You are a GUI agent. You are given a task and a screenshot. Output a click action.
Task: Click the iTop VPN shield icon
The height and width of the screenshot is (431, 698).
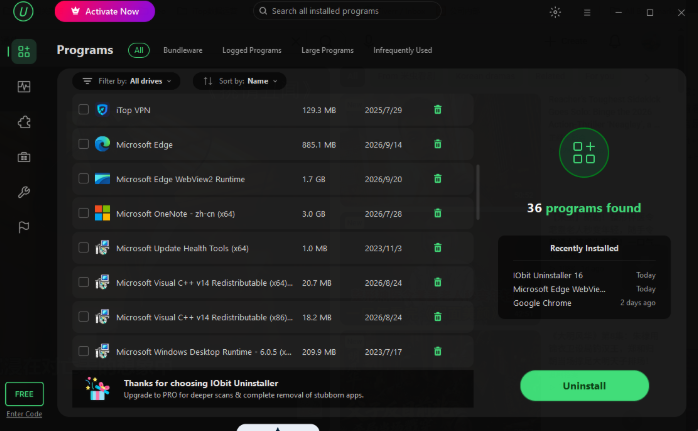[102, 110]
